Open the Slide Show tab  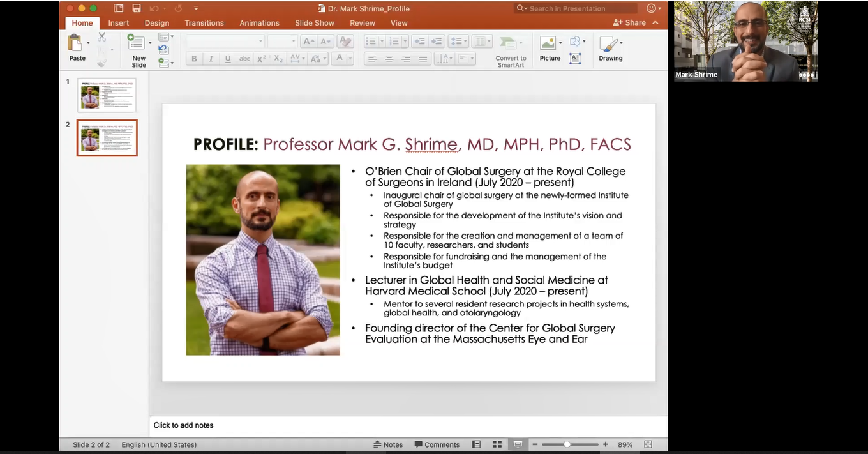click(315, 23)
